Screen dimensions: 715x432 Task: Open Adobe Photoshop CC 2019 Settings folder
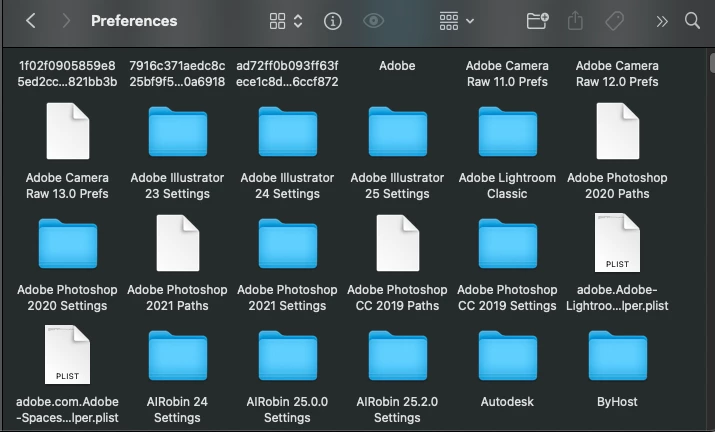coord(508,244)
